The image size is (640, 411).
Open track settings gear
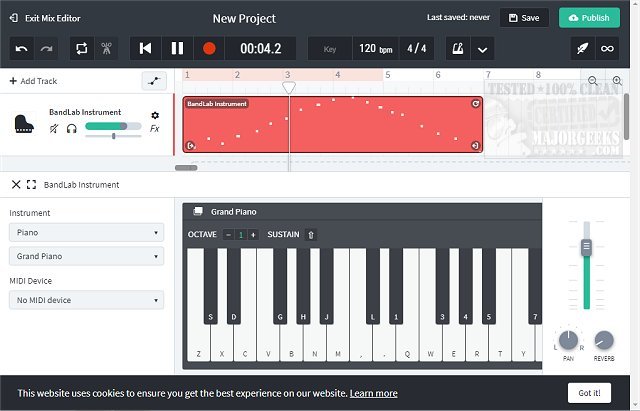[x=155, y=115]
